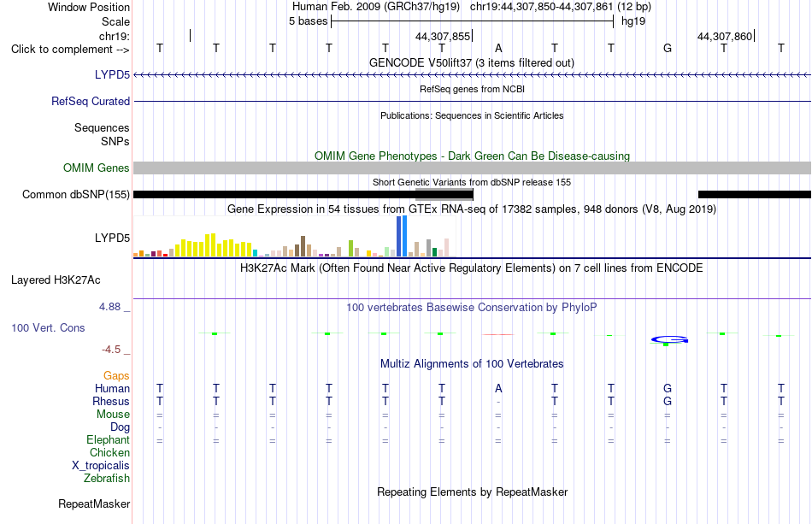Click the tall blue bars in the GTEx chart
This screenshot has width=812, height=524.
click(x=402, y=236)
